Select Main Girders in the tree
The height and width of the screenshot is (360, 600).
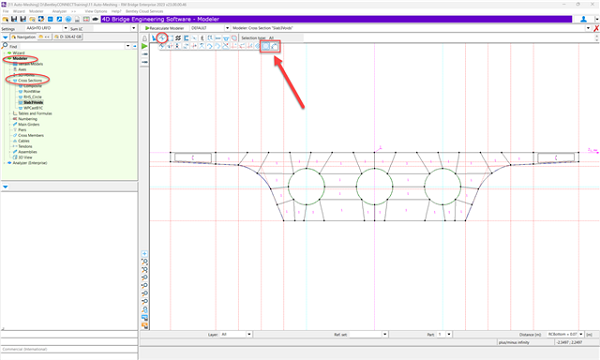pos(29,124)
